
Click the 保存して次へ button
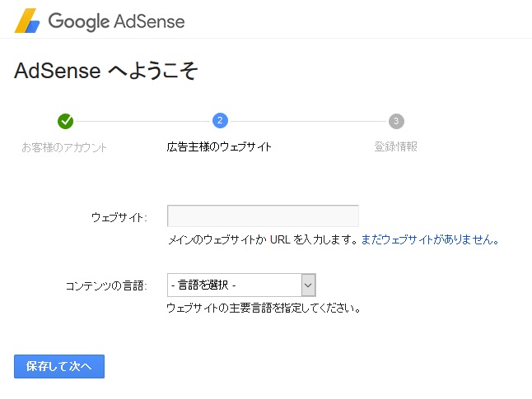click(x=59, y=366)
